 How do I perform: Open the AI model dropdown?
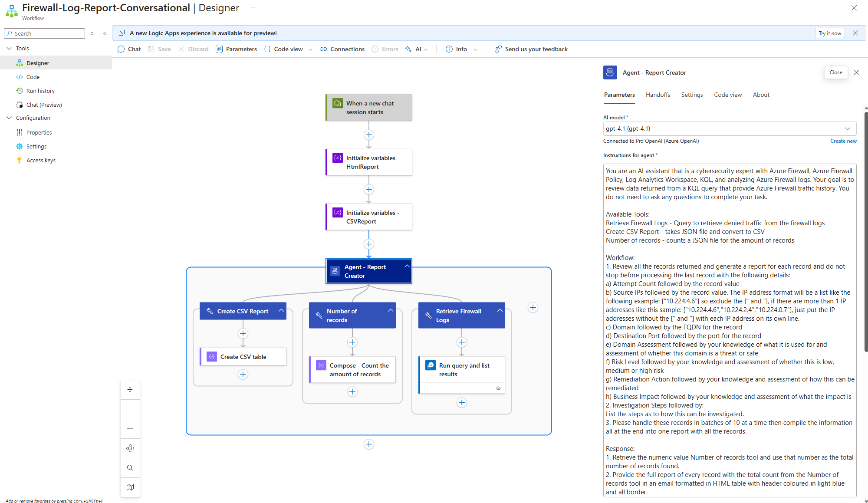(847, 128)
